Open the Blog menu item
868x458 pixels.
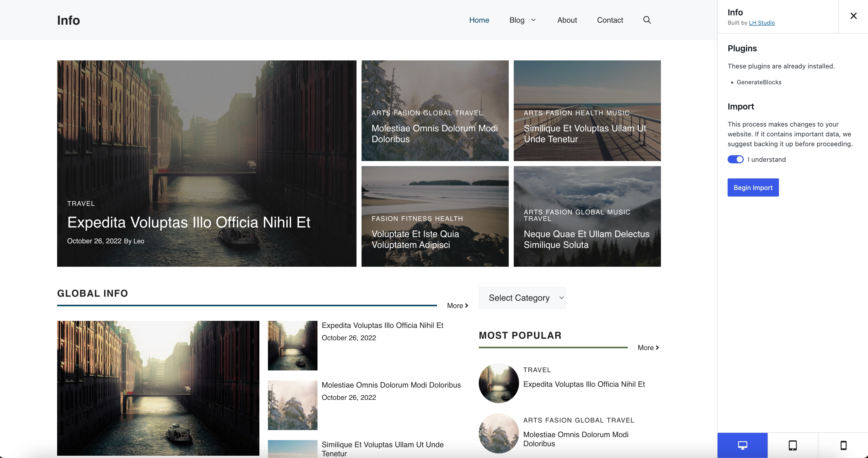pyautogui.click(x=517, y=20)
